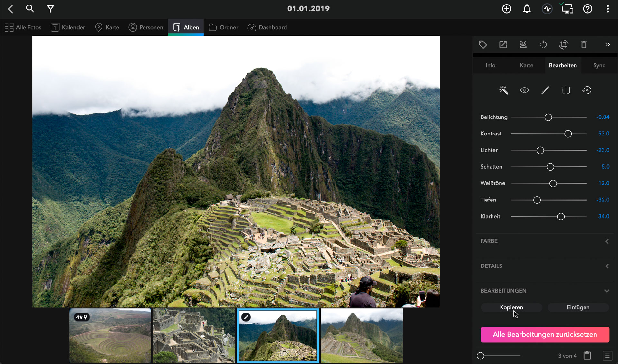
Task: Open the help question mark icon
Action: click(588, 9)
